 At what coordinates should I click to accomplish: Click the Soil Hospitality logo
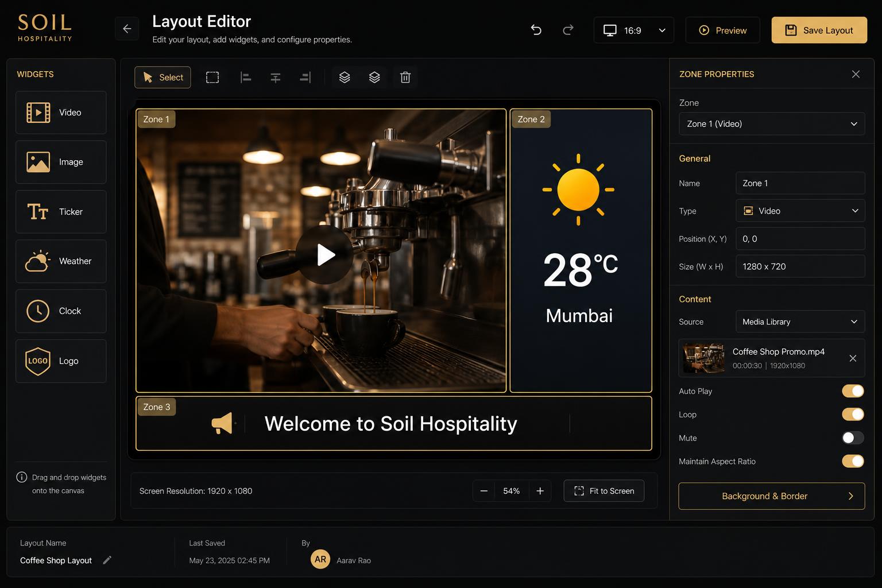point(45,28)
